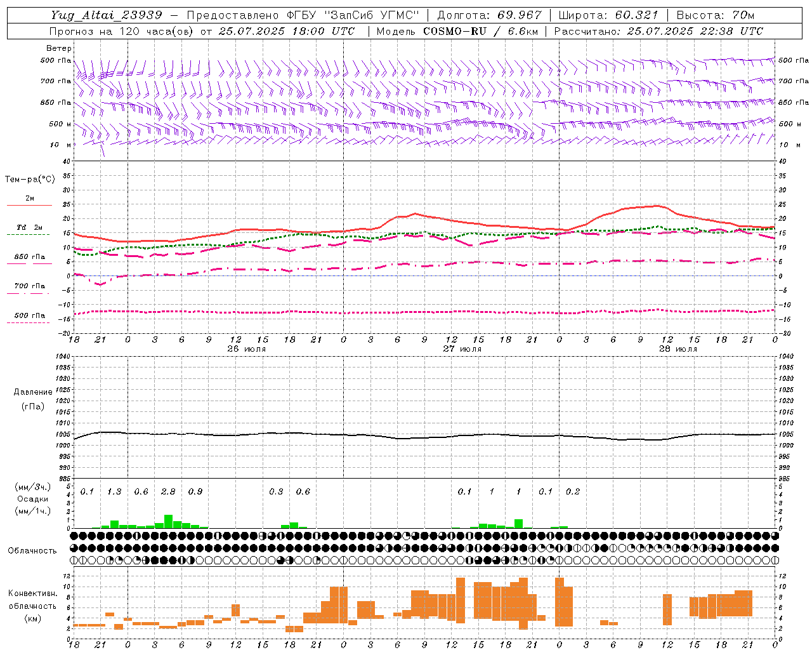Click the Конвективн. convective cloud label
The width and height of the screenshot is (812, 650).
[x=33, y=594]
